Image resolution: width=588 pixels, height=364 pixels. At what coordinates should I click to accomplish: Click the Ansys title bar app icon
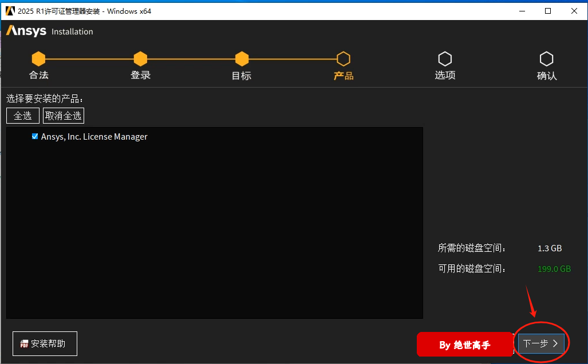[x=10, y=11]
